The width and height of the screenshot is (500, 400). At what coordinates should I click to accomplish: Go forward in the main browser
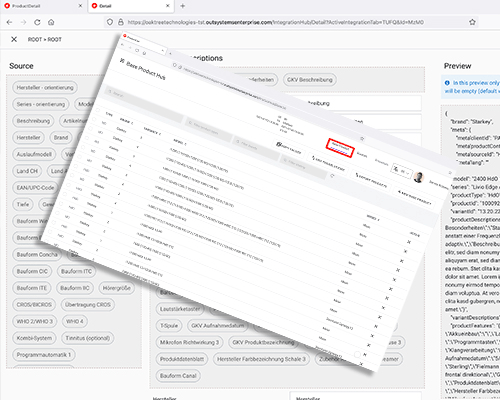(23, 22)
